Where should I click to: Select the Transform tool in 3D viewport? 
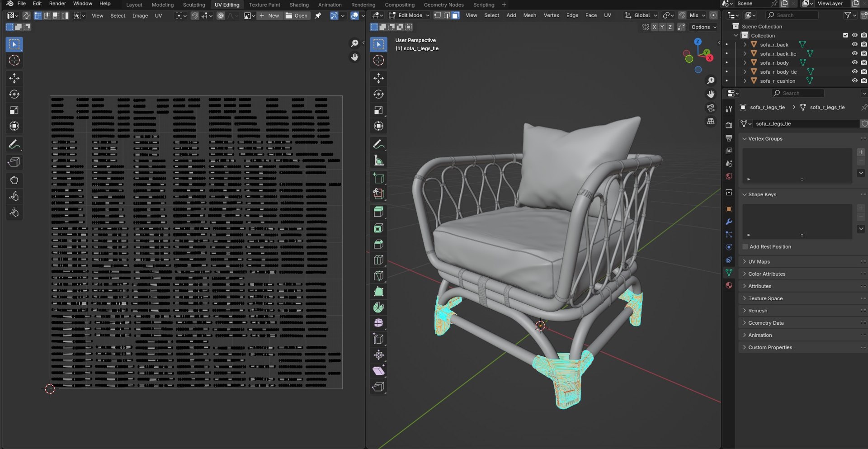pyautogui.click(x=379, y=126)
